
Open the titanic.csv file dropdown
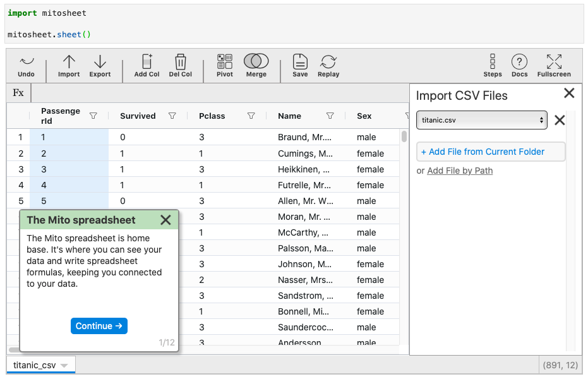point(481,120)
